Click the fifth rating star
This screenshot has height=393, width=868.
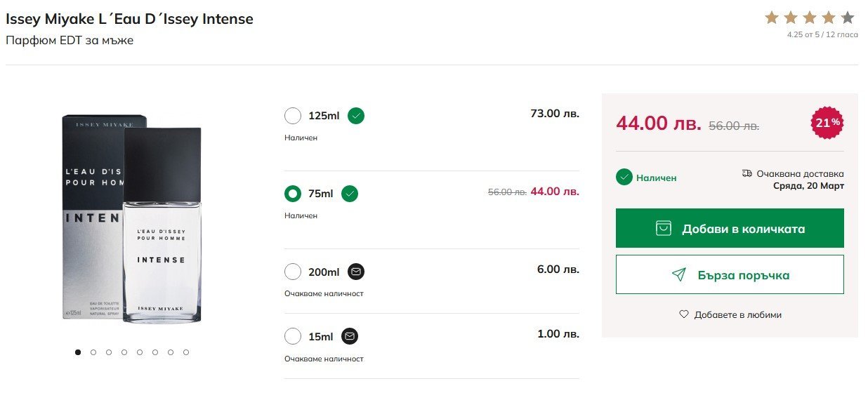click(x=848, y=18)
